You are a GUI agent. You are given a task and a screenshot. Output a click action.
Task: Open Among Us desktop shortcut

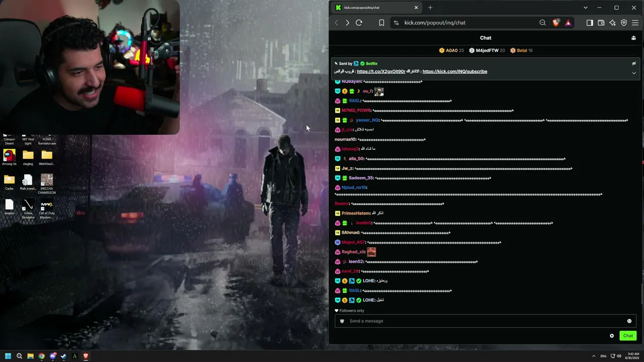9,157
